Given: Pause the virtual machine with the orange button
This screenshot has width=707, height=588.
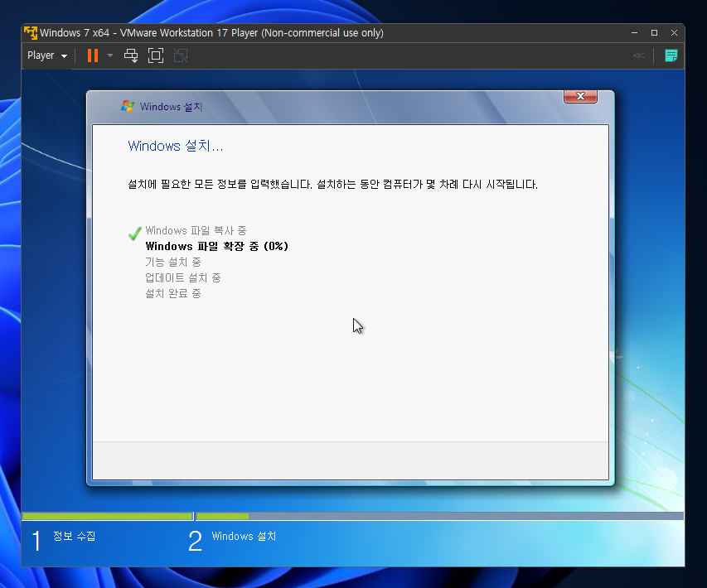Looking at the screenshot, I should [x=93, y=55].
